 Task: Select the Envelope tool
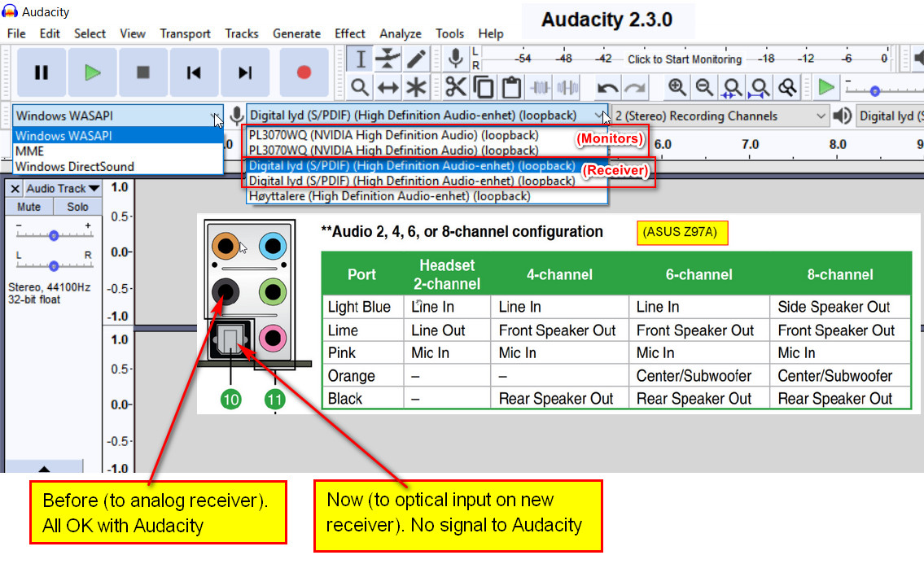coord(388,59)
